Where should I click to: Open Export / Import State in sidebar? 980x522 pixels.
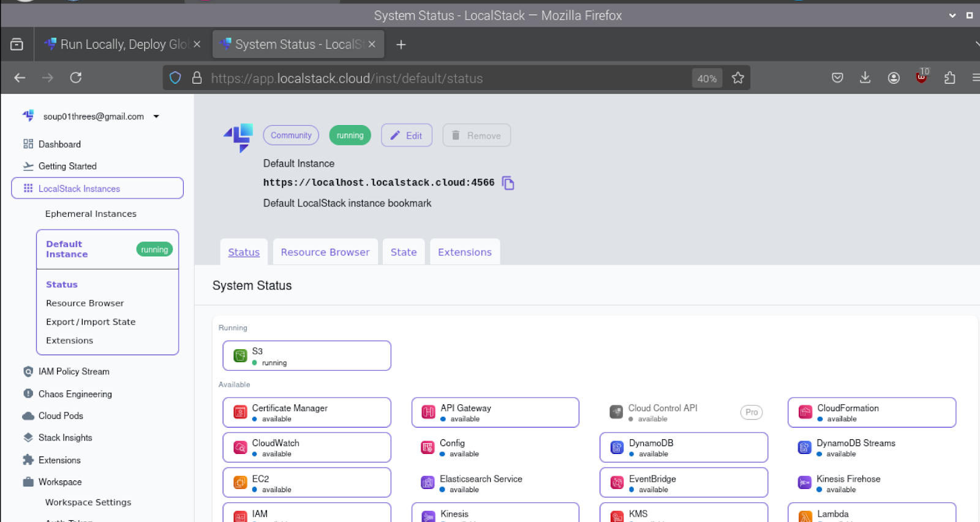91,322
